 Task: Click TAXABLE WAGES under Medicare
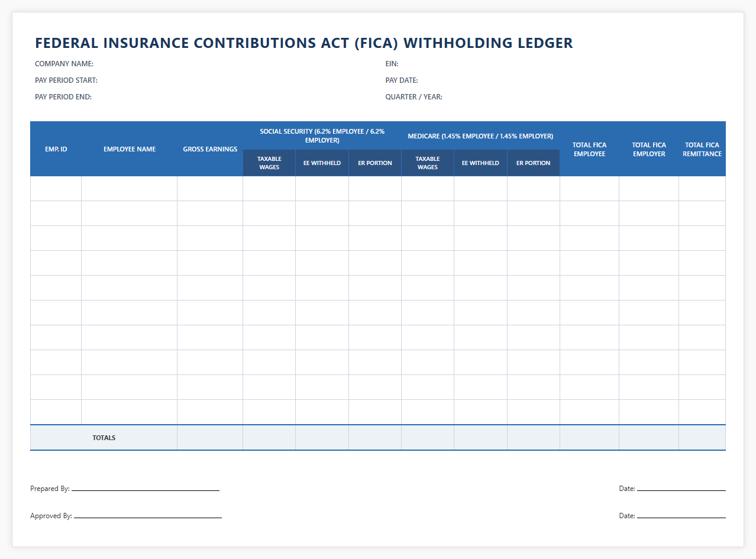point(428,163)
